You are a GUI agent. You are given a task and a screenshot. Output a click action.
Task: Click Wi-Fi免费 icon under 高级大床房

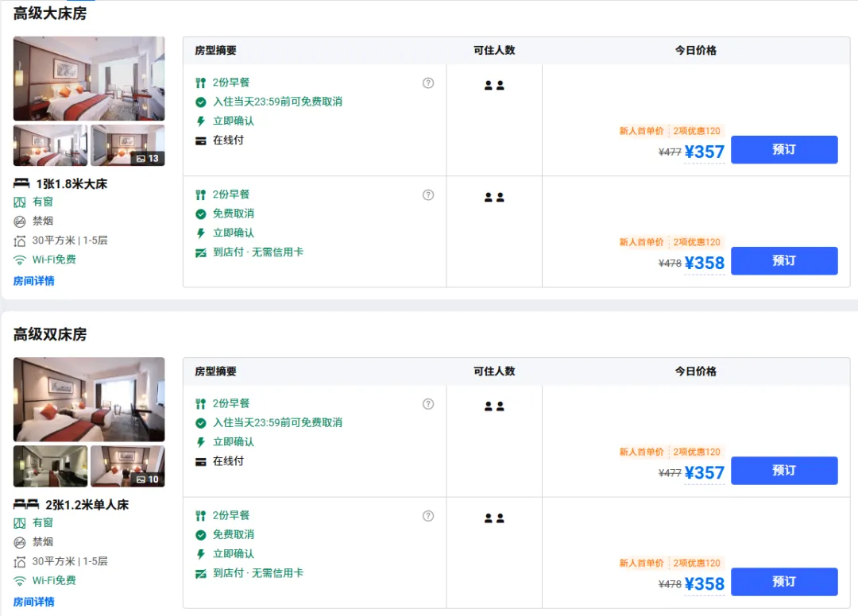click(x=20, y=260)
